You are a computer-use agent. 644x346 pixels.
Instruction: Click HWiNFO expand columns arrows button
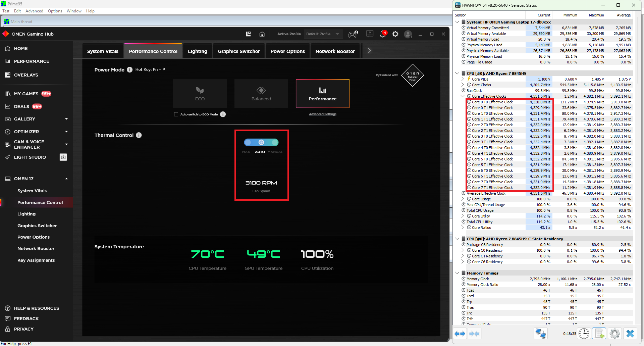pyautogui.click(x=460, y=334)
